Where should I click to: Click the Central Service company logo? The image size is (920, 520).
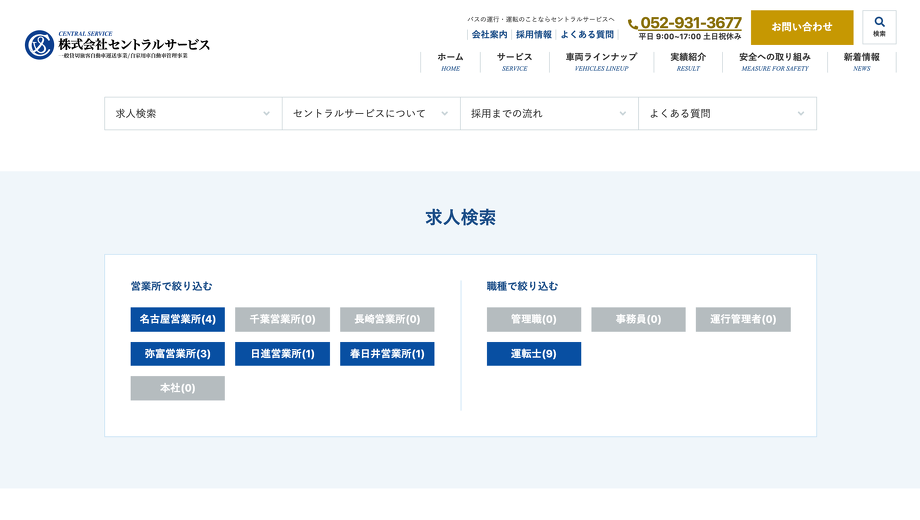click(x=118, y=45)
